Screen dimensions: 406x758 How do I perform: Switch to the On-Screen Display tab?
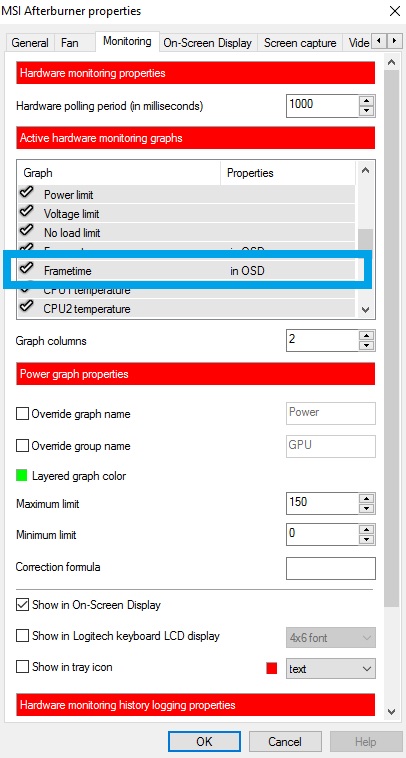[208, 43]
